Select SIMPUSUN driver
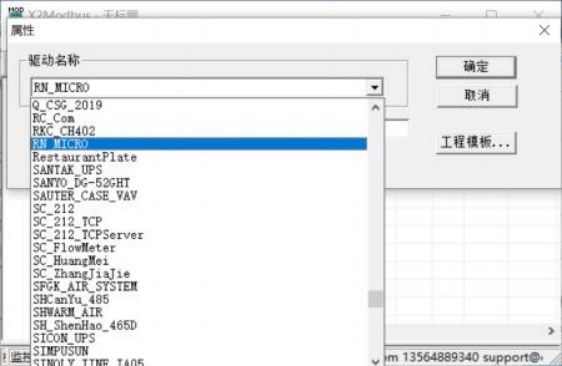 click(x=199, y=351)
